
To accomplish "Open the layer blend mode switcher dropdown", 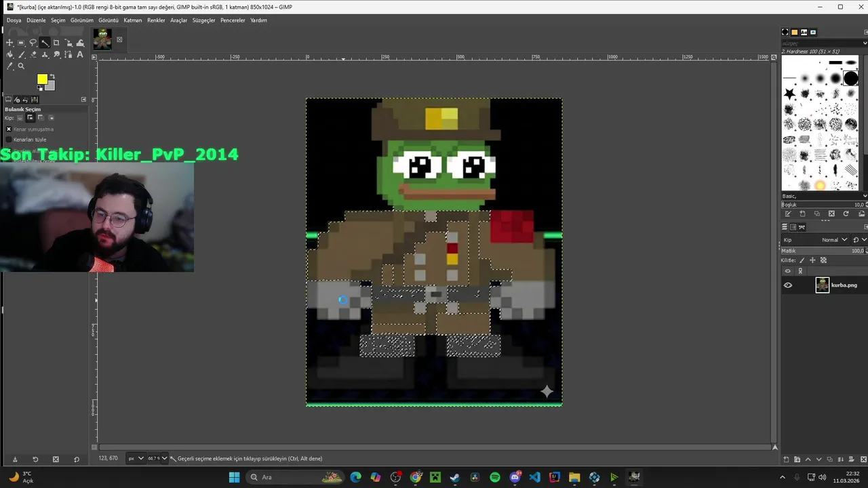I will coord(859,240).
